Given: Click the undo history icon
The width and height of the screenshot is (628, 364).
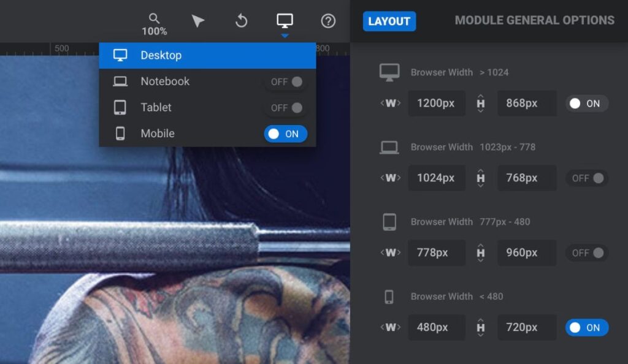Looking at the screenshot, I should click(241, 21).
